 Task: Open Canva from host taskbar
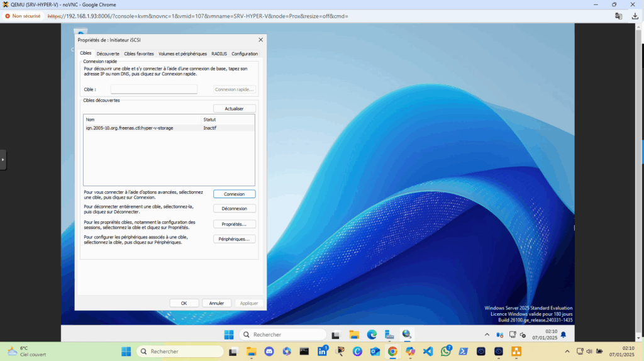point(357,352)
